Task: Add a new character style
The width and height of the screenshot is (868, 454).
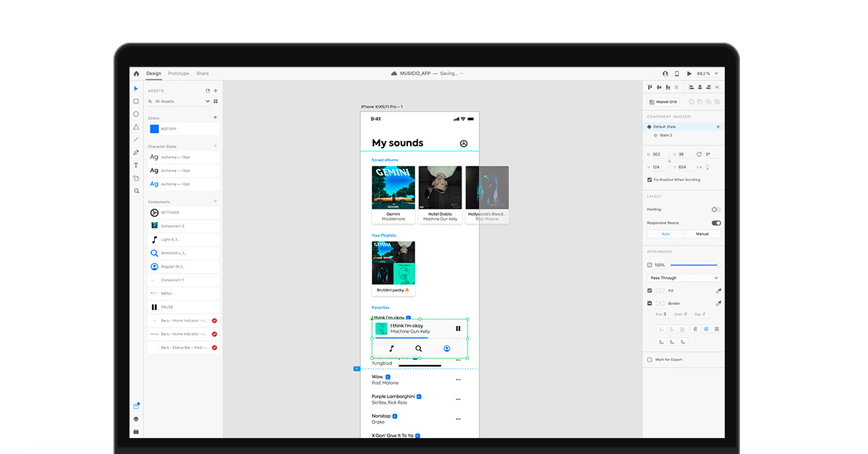Action: point(215,146)
